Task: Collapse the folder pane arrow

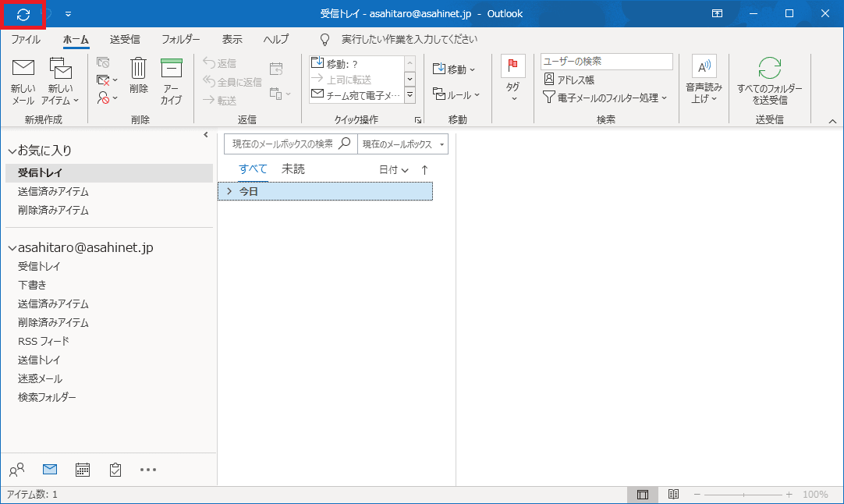Action: point(206,135)
